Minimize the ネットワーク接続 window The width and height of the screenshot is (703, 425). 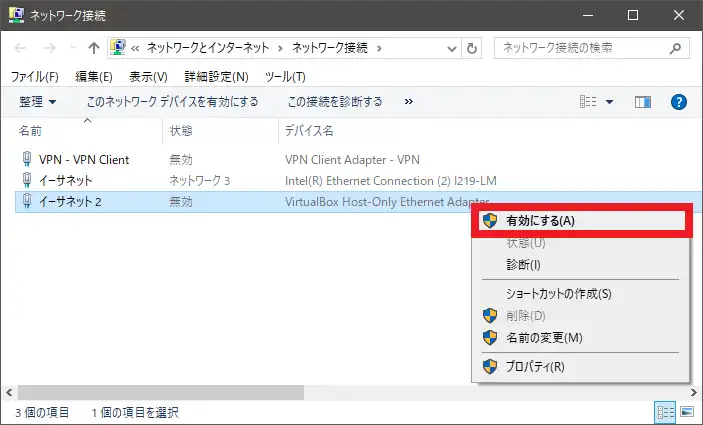click(588, 15)
